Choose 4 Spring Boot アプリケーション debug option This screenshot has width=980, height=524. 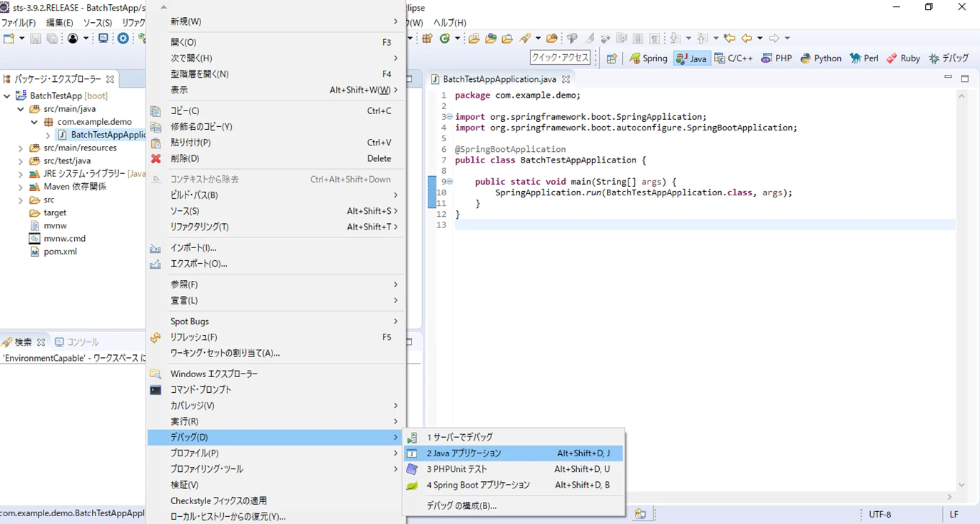pyautogui.click(x=513, y=485)
